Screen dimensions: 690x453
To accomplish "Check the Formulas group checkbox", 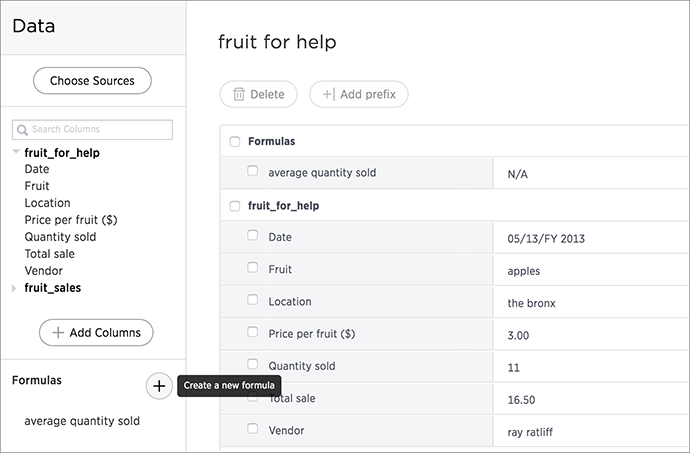I will 235,142.
